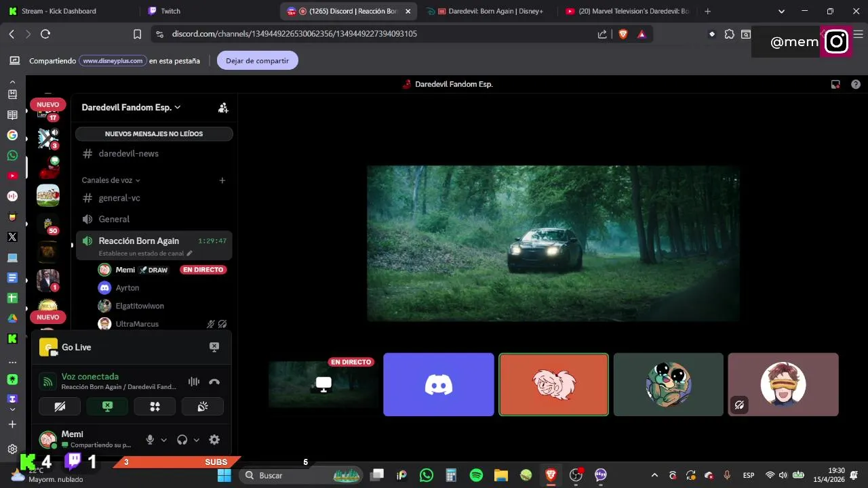The height and width of the screenshot is (488, 868).
Task: Open Google icon in browser sidebar
Action: pos(12,135)
